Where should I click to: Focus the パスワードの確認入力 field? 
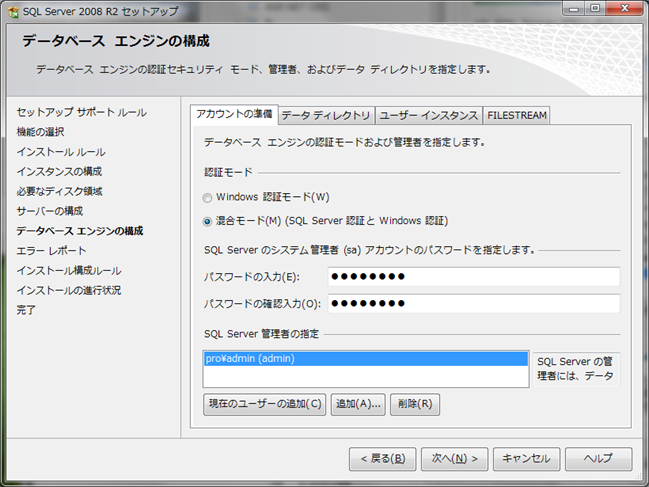click(x=474, y=303)
